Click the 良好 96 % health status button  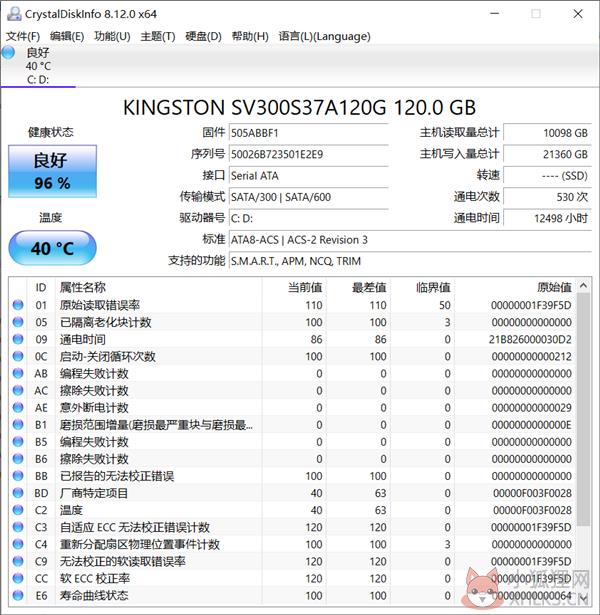point(53,171)
